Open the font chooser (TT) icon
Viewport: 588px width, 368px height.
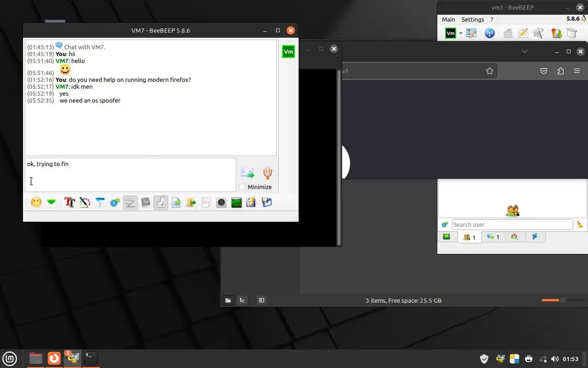pos(70,202)
